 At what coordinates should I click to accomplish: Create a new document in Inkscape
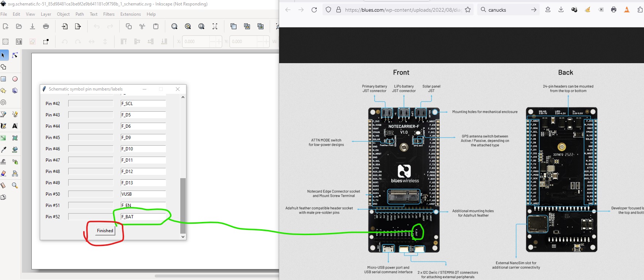pos(5,26)
